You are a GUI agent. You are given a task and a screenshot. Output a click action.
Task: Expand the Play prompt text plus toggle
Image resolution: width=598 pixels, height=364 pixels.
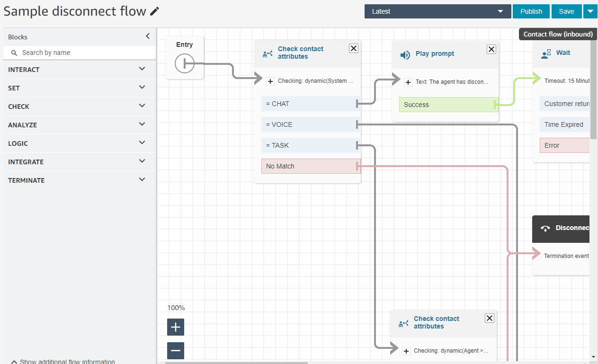point(408,82)
